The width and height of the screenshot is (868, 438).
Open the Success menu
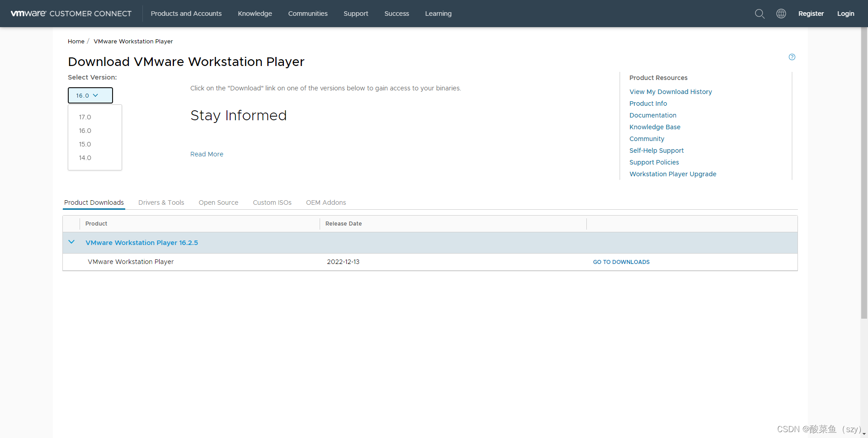(x=396, y=14)
